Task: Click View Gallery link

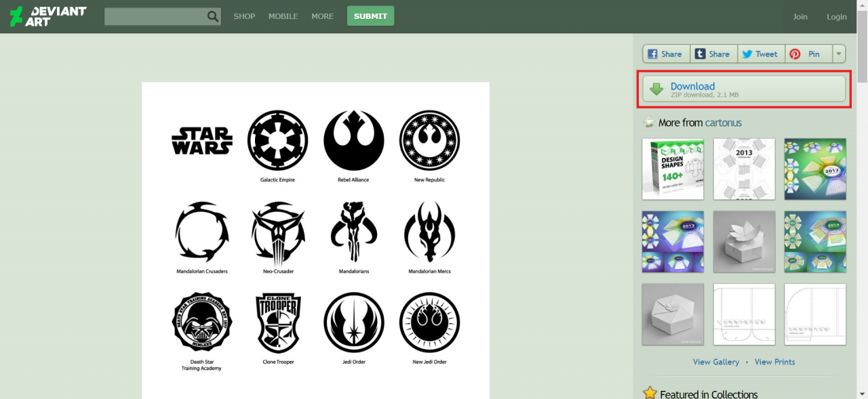Action: (715, 362)
